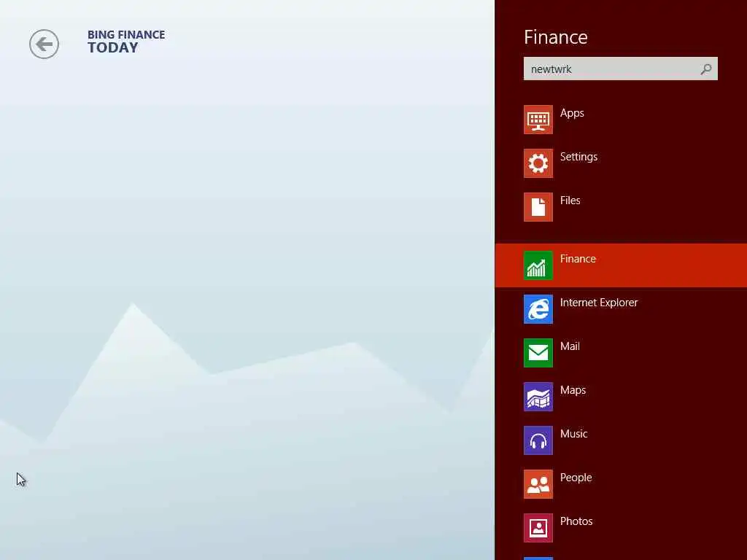Filter search results by Apps label
This screenshot has width=747, height=560.
[572, 113]
